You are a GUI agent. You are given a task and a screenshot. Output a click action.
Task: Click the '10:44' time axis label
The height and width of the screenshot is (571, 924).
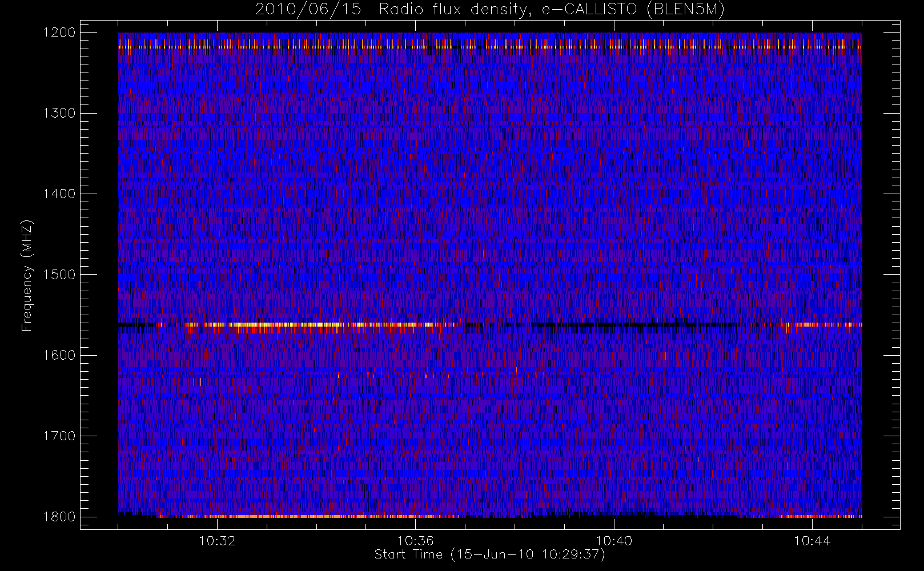pyautogui.click(x=812, y=541)
